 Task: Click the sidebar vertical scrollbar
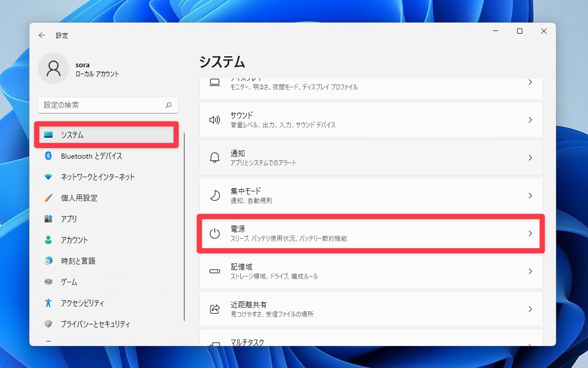184,227
